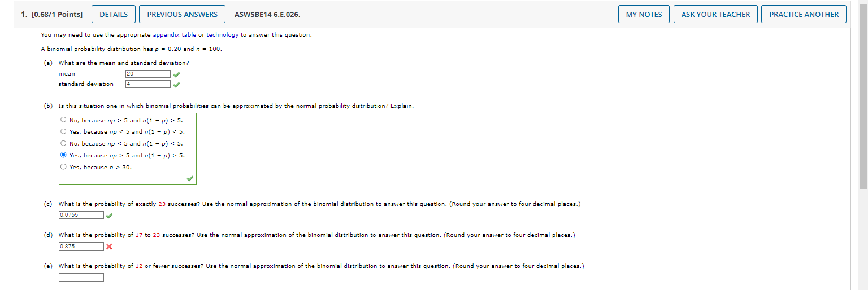Select "No, because np ≥ 5" radio option

pos(63,120)
